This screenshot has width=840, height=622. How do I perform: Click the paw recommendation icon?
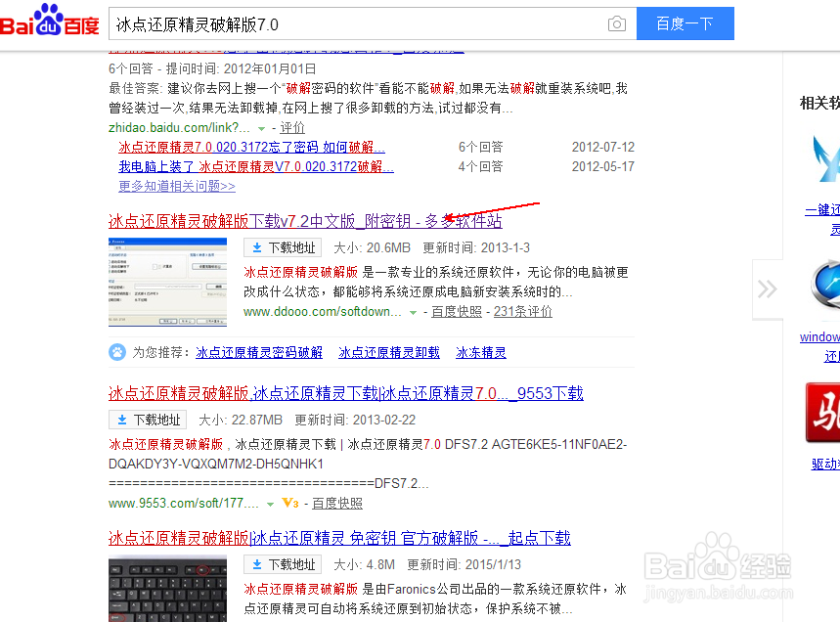(x=117, y=352)
